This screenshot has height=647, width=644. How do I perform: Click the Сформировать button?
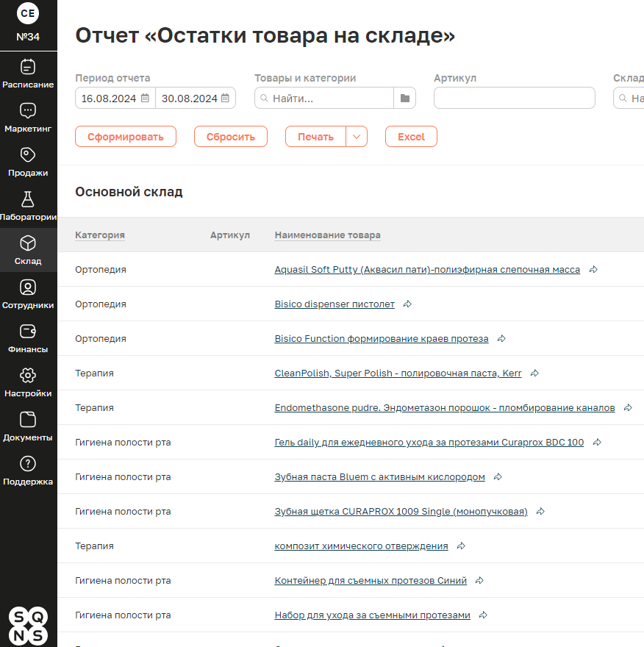[126, 137]
